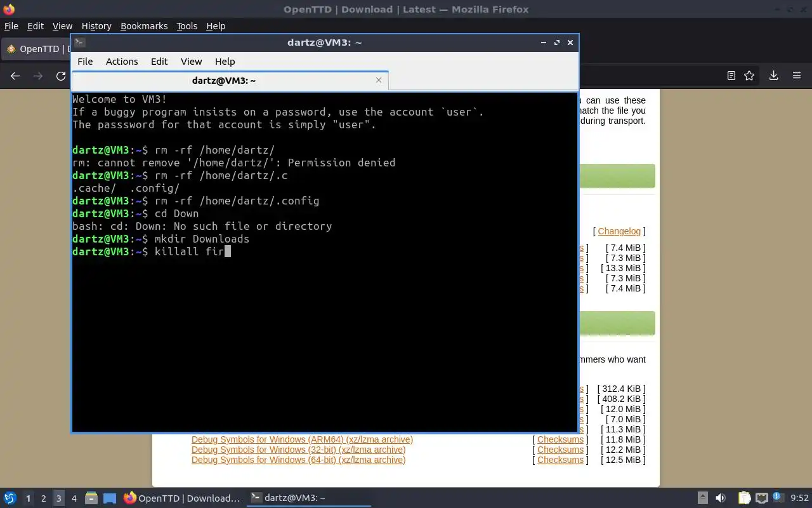This screenshot has height=508, width=812.
Task: Open Checksums link for the 11.8 MiB file
Action: tap(560, 439)
